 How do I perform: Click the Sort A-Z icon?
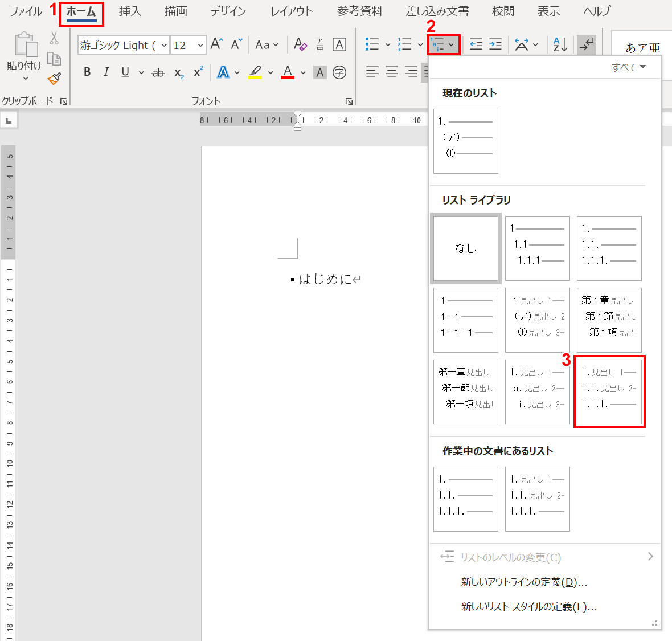pos(560,44)
